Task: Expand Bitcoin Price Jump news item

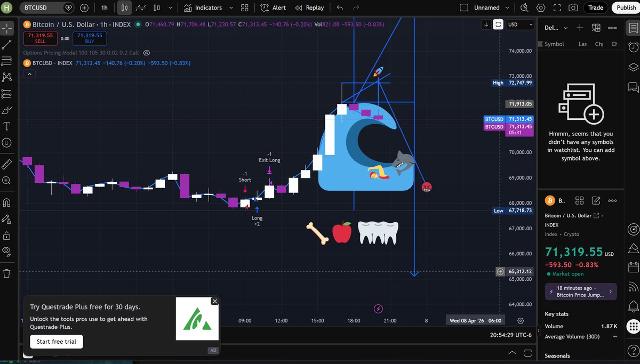Action: pos(581,292)
